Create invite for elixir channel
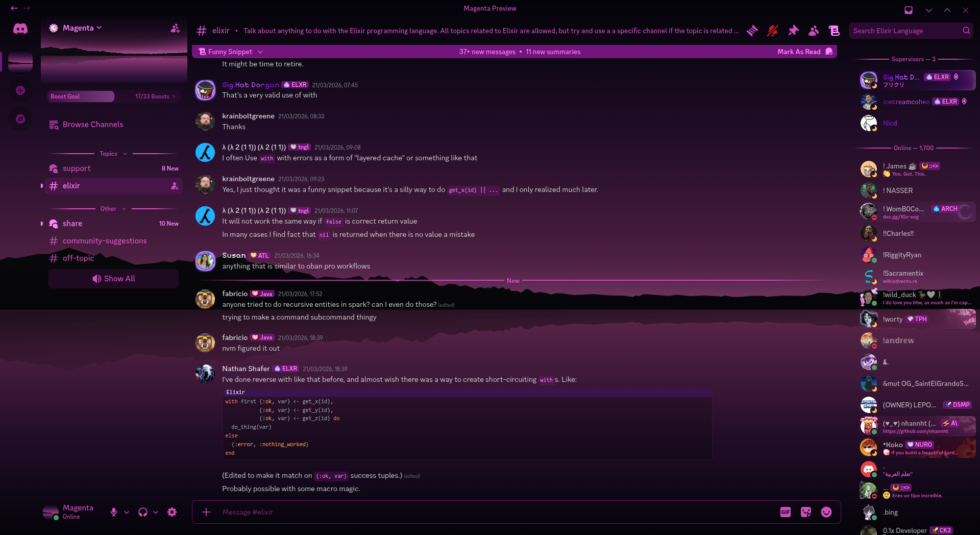Image resolution: width=980 pixels, height=535 pixels. pyautogui.click(x=175, y=186)
